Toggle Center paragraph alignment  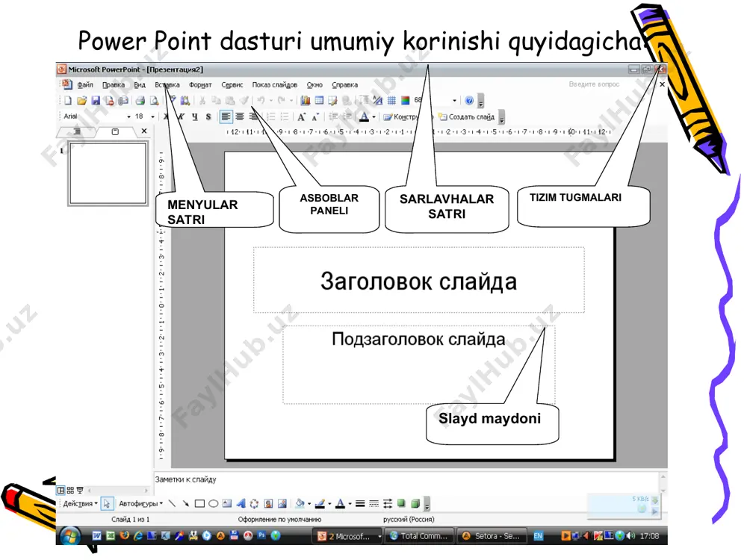(x=240, y=116)
